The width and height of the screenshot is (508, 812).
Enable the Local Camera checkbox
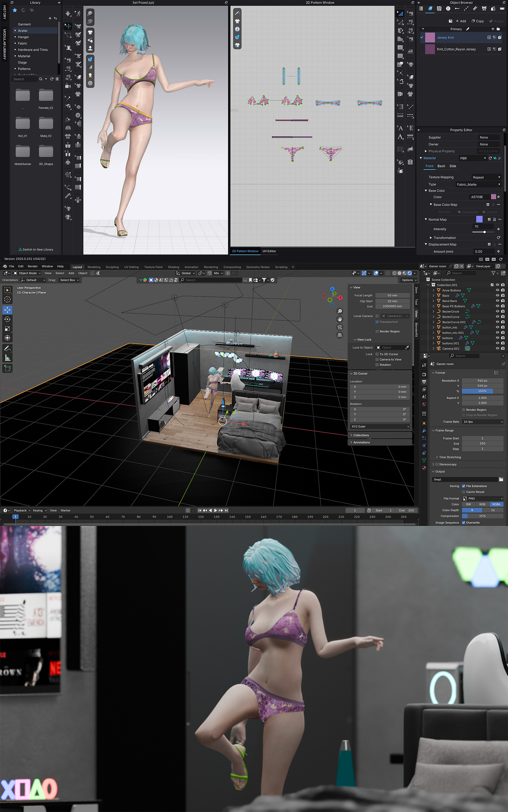click(x=377, y=316)
